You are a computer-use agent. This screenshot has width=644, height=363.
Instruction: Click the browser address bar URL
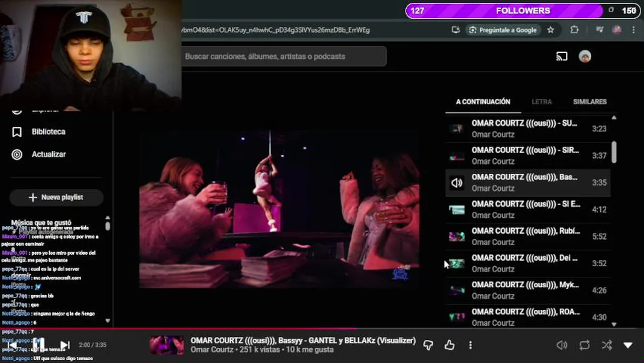click(276, 30)
